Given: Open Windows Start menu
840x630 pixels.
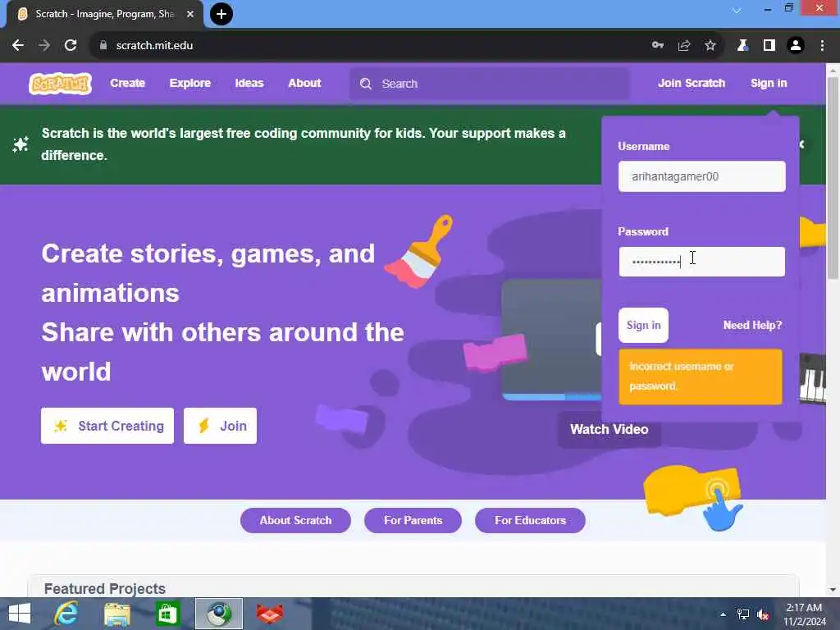Looking at the screenshot, I should point(20,614).
